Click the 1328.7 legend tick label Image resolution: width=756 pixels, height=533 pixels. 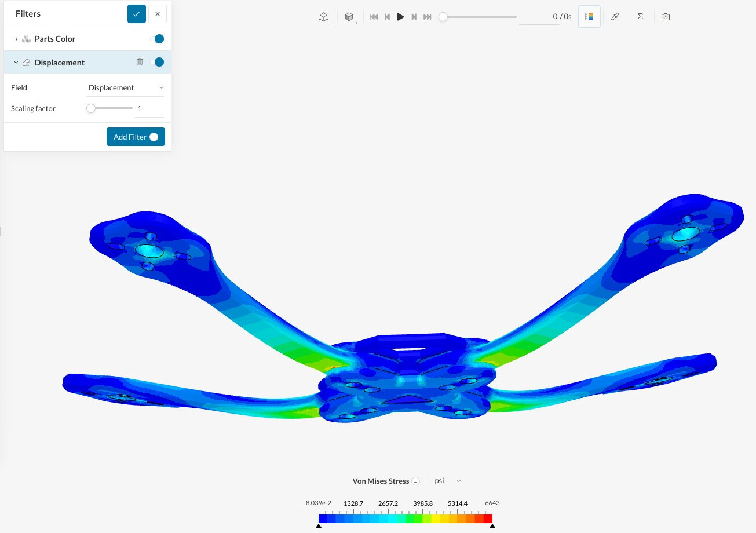coord(353,503)
